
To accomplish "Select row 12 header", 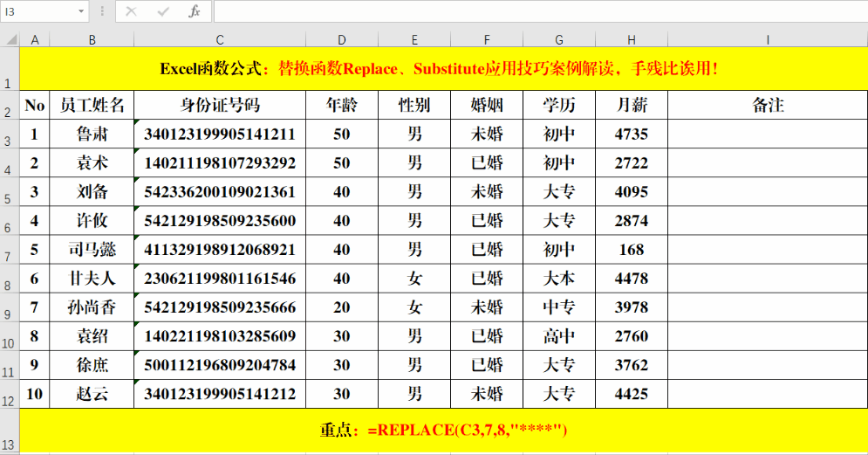I will (x=10, y=394).
